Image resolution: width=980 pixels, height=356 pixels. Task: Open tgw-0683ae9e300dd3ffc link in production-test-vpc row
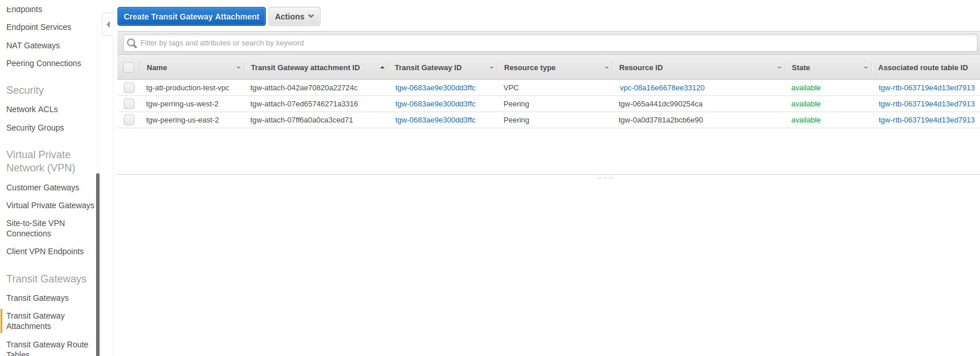point(435,88)
